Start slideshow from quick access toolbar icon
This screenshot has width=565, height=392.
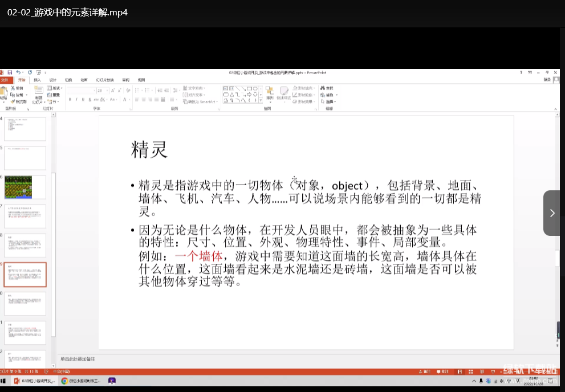pos(39,73)
